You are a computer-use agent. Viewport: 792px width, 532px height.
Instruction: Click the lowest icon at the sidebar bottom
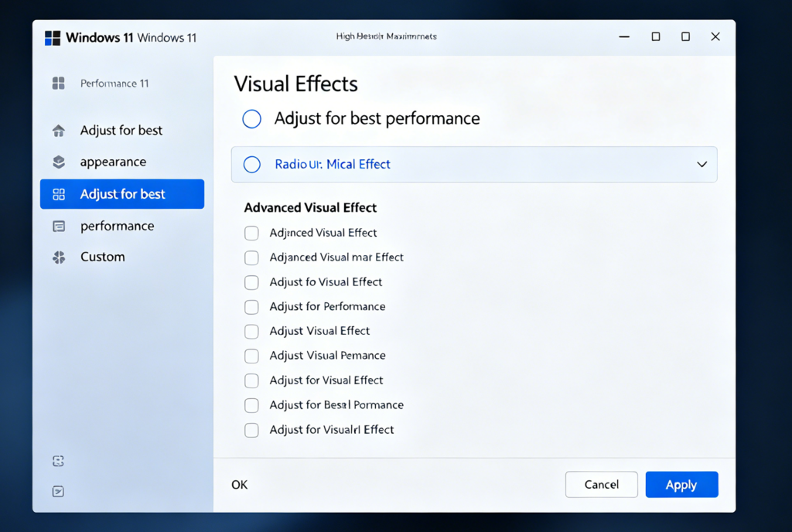pos(58,491)
